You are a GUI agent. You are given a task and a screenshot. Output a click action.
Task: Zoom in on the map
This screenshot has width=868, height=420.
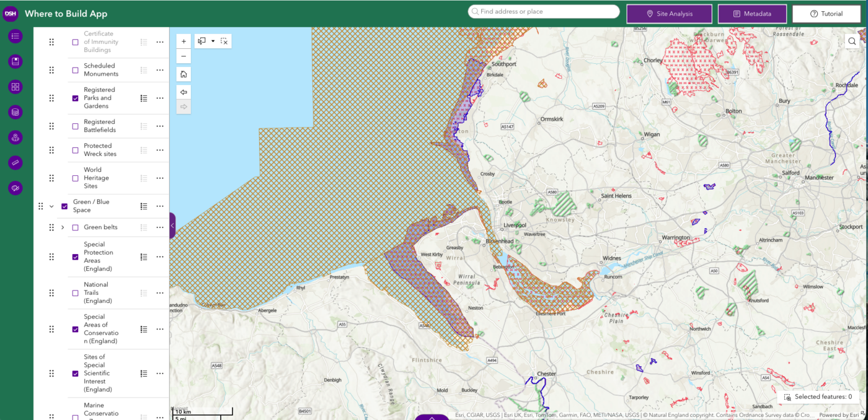(184, 42)
